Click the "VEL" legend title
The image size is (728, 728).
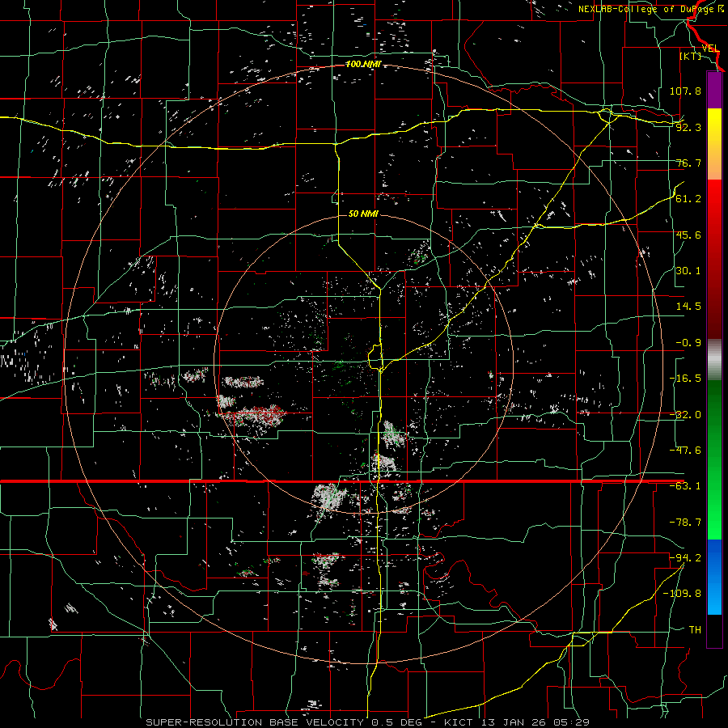click(x=710, y=49)
